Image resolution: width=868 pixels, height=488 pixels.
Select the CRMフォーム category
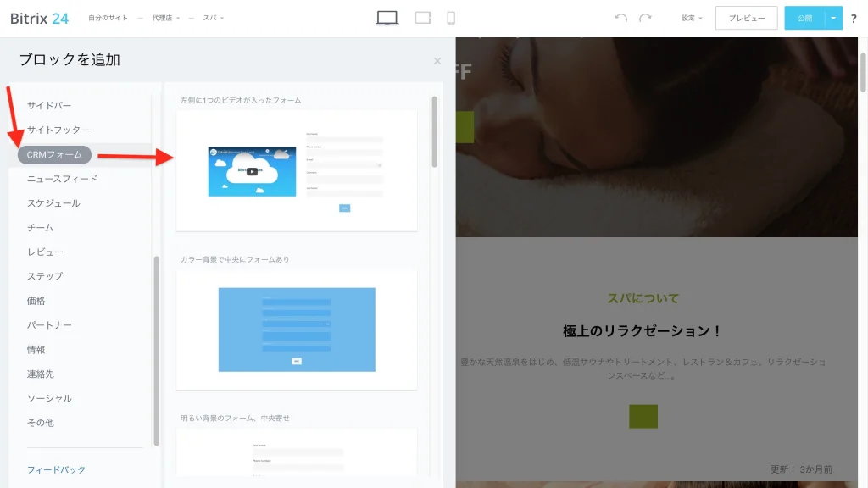54,154
